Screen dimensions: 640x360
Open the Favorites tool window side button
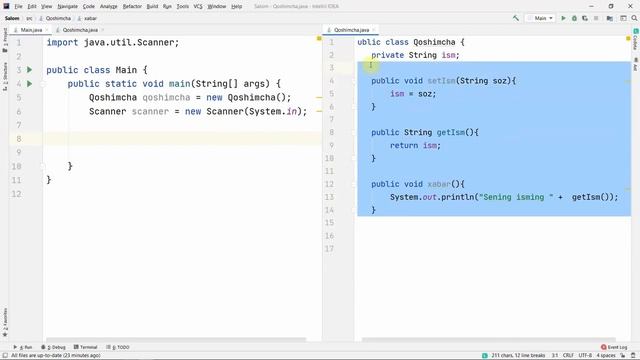coord(5,322)
